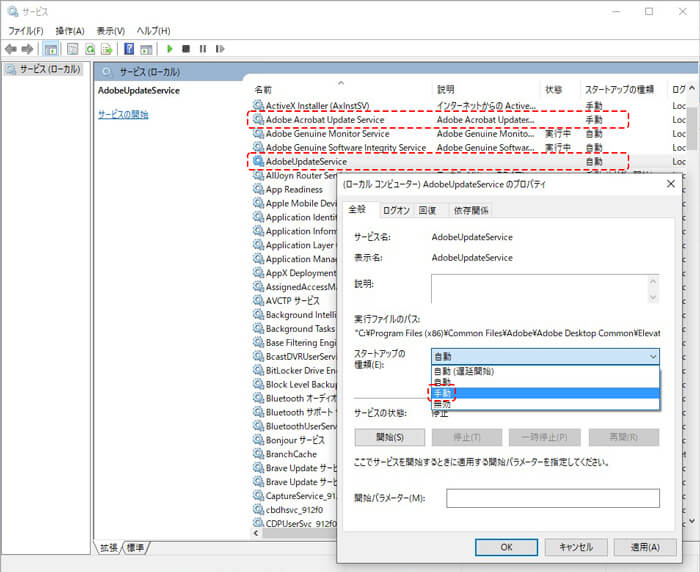
Task: Click the gear icon of Bonjour サービス row
Action: pos(258,440)
